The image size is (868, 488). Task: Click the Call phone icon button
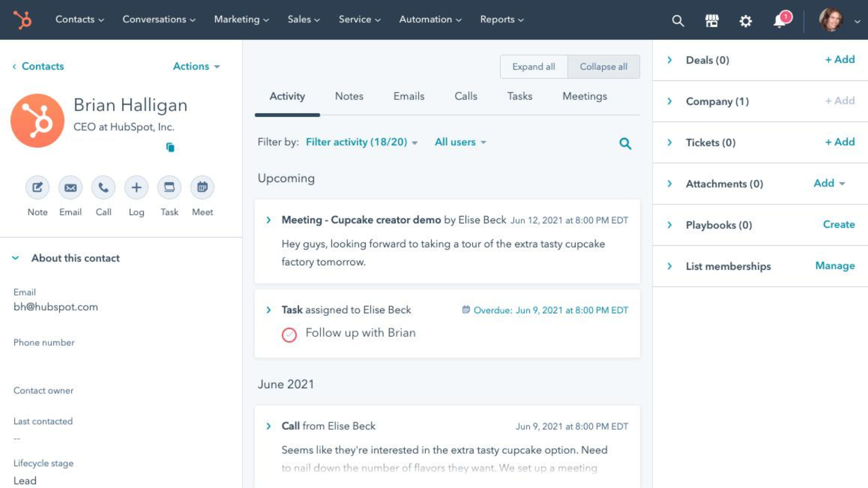coord(104,187)
